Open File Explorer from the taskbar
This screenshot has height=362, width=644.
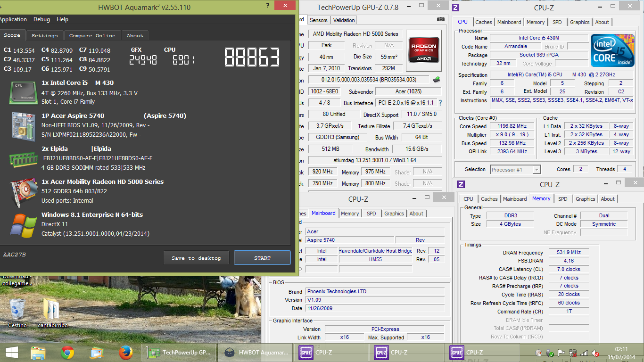coord(38,353)
